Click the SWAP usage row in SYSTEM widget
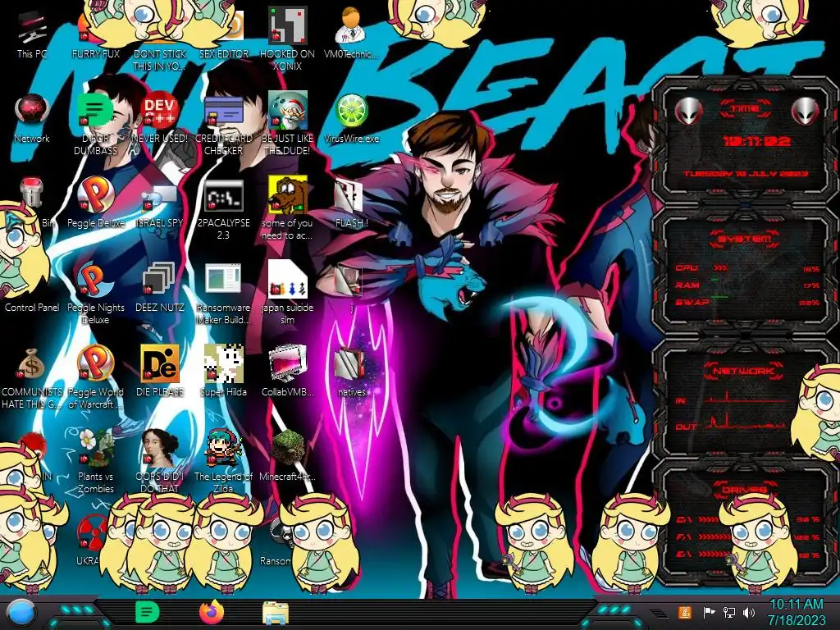This screenshot has width=840, height=630. coord(746,302)
